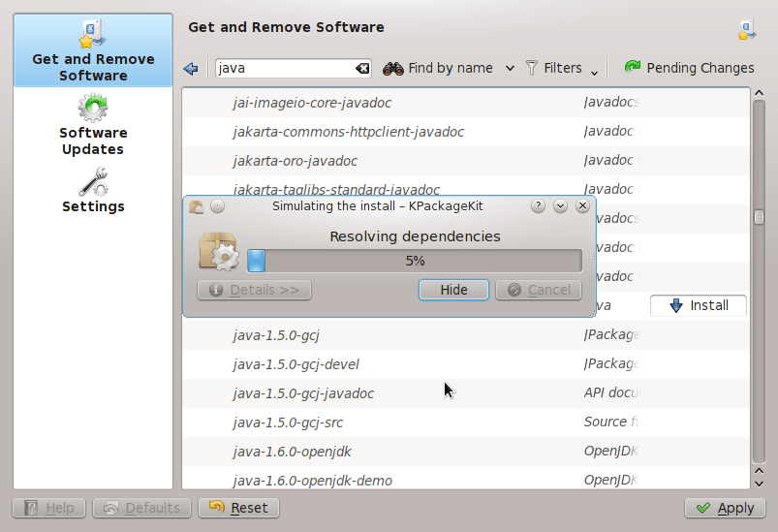
Task: Open Software Updates sidebar page
Action: 93,125
